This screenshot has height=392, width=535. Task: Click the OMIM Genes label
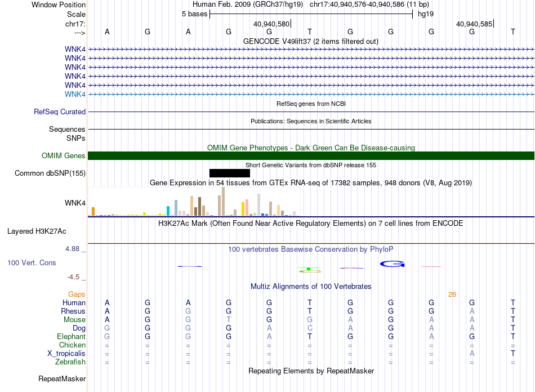pos(64,155)
